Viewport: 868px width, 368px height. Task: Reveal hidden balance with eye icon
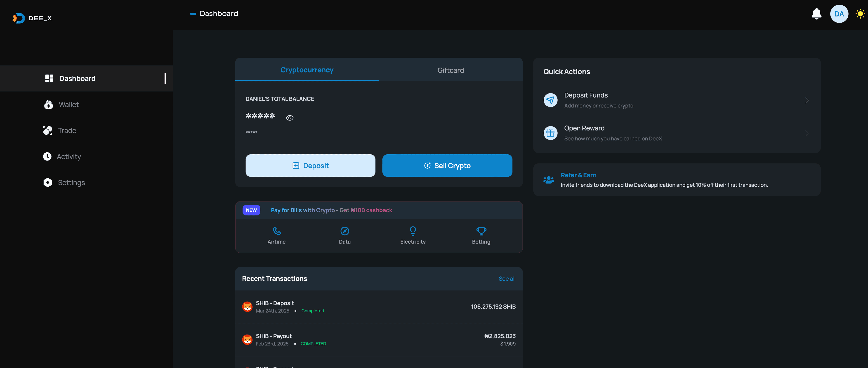(x=289, y=118)
